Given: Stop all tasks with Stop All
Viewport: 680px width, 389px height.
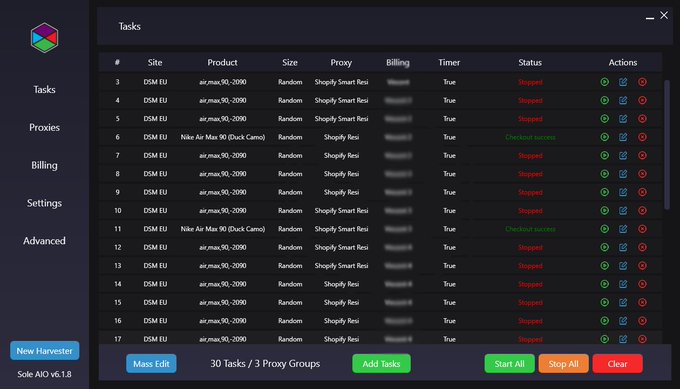Looking at the screenshot, I should pos(563,364).
